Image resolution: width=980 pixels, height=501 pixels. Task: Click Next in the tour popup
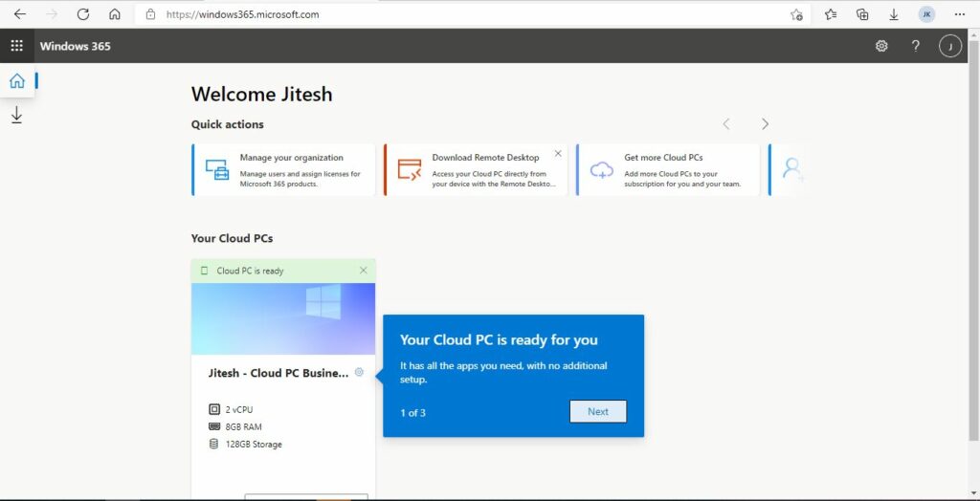tap(597, 411)
